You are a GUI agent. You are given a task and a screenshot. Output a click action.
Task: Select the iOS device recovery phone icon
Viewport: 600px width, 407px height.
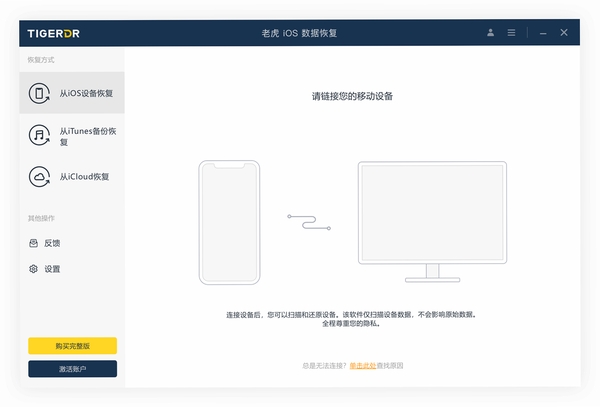coord(39,93)
